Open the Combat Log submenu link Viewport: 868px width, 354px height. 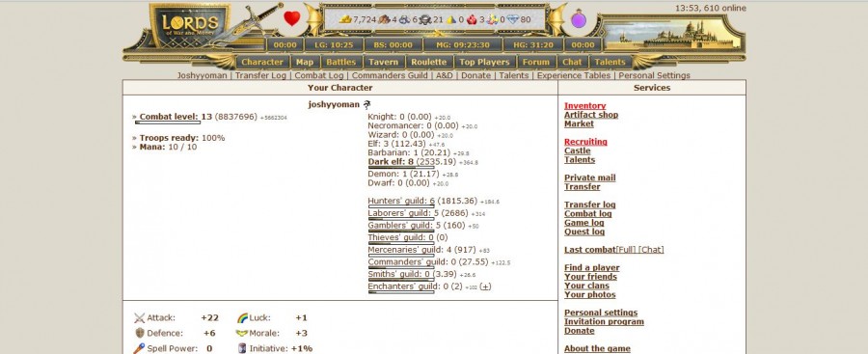(319, 75)
